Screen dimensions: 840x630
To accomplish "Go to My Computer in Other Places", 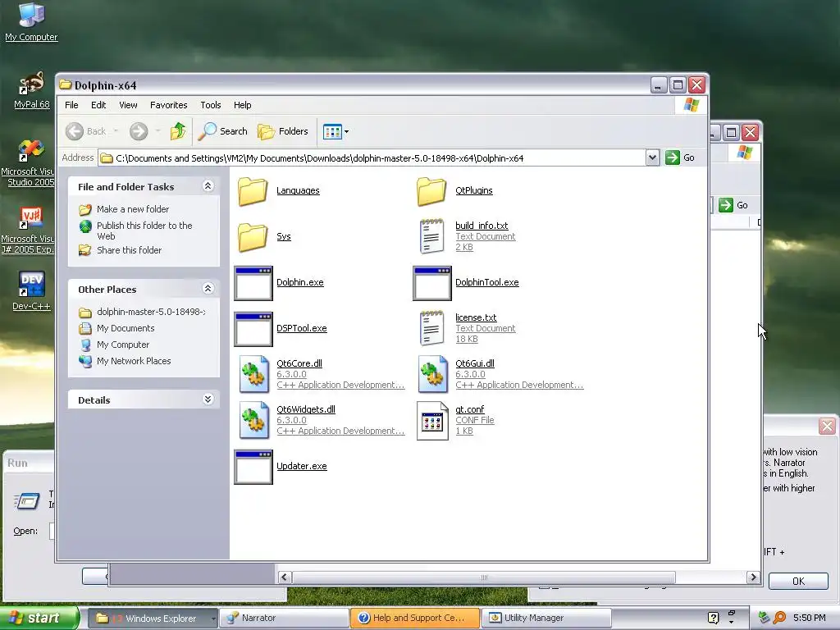I will pos(123,345).
